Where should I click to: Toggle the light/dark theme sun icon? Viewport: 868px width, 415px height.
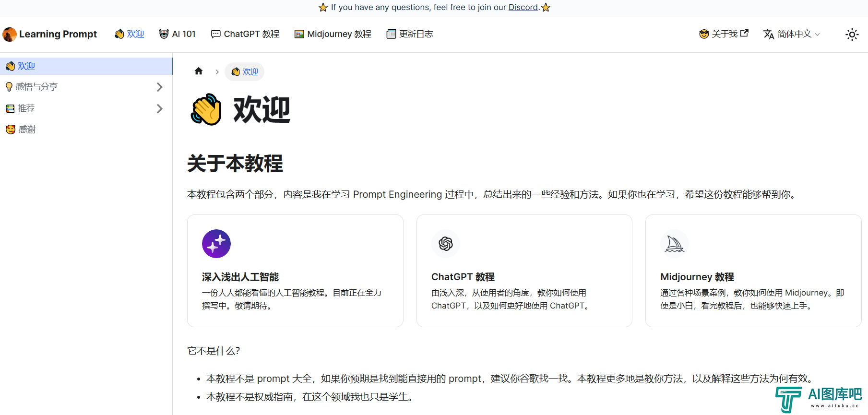(x=852, y=35)
